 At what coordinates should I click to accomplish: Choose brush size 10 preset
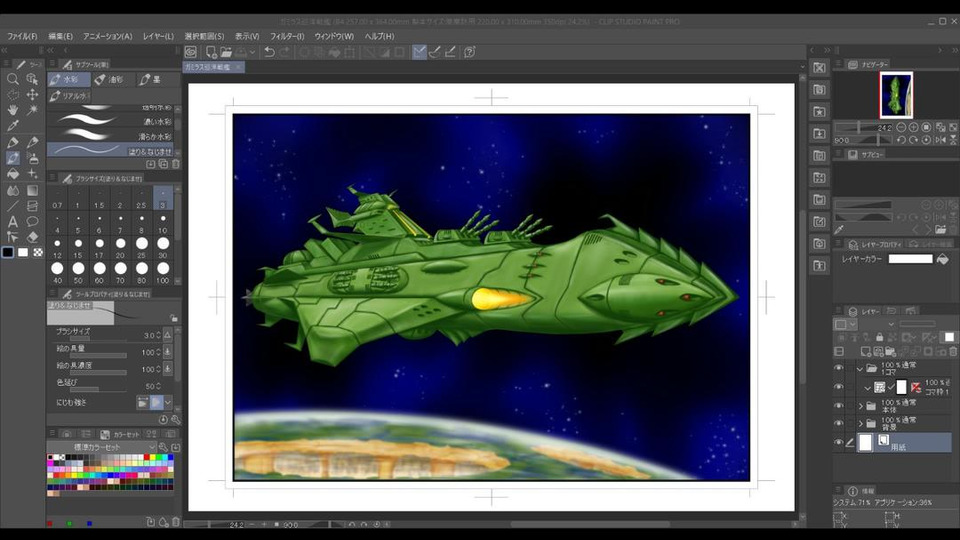[x=163, y=223]
